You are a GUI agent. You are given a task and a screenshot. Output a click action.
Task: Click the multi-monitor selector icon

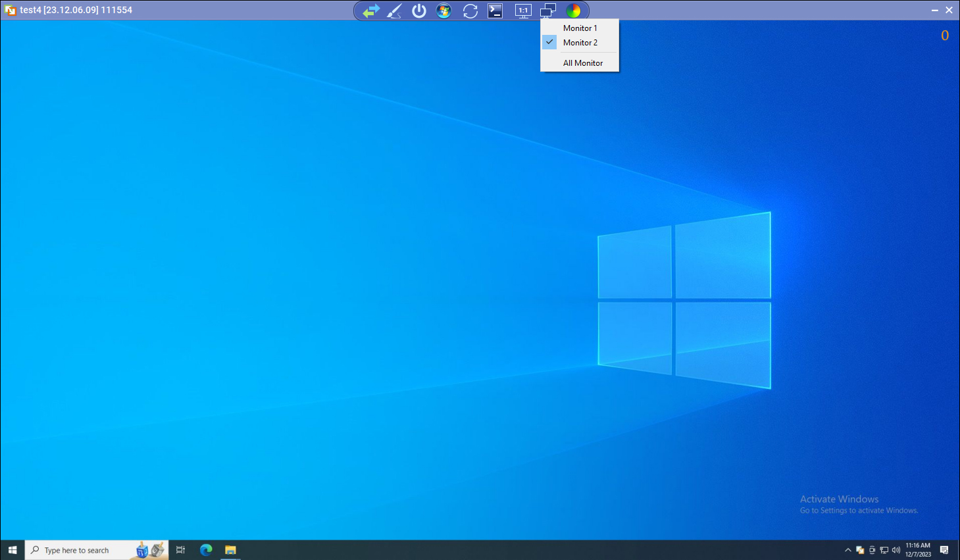(x=548, y=11)
